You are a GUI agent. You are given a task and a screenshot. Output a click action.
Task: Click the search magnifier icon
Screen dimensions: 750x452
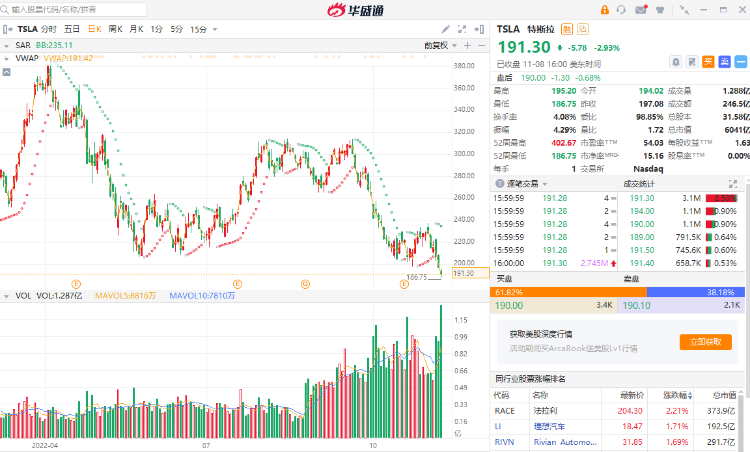pyautogui.click(x=5, y=10)
